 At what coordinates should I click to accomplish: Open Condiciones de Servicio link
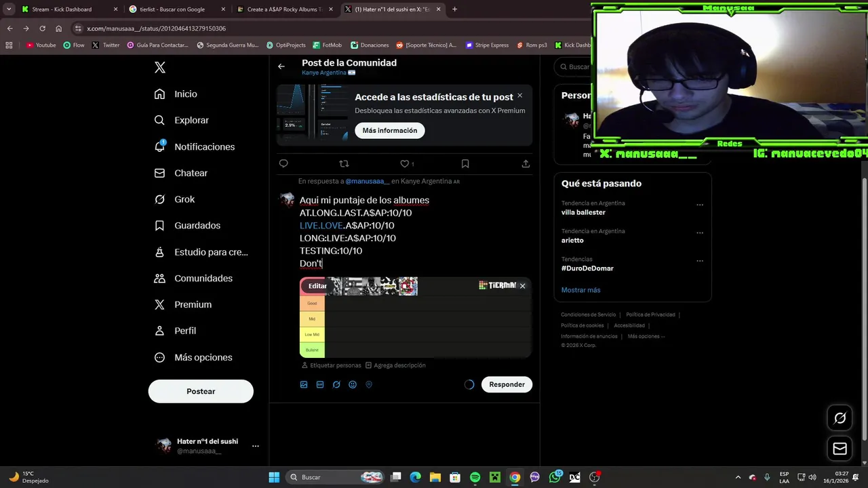(x=589, y=314)
